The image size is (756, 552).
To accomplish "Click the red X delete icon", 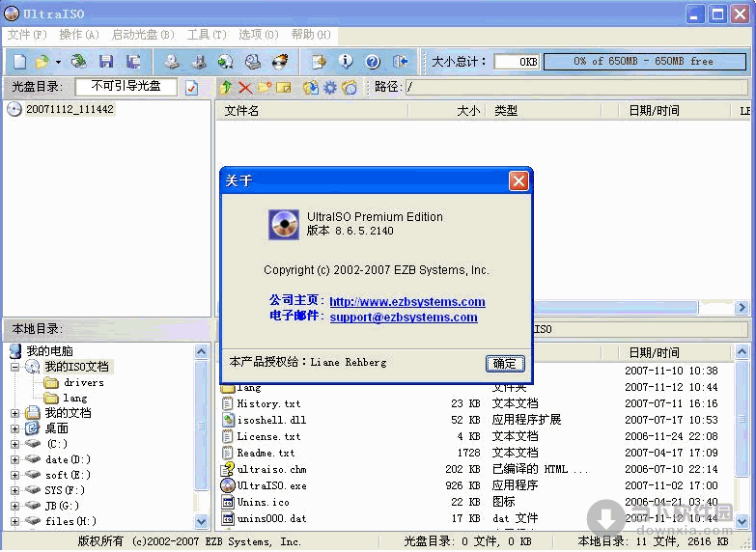I will coord(244,88).
